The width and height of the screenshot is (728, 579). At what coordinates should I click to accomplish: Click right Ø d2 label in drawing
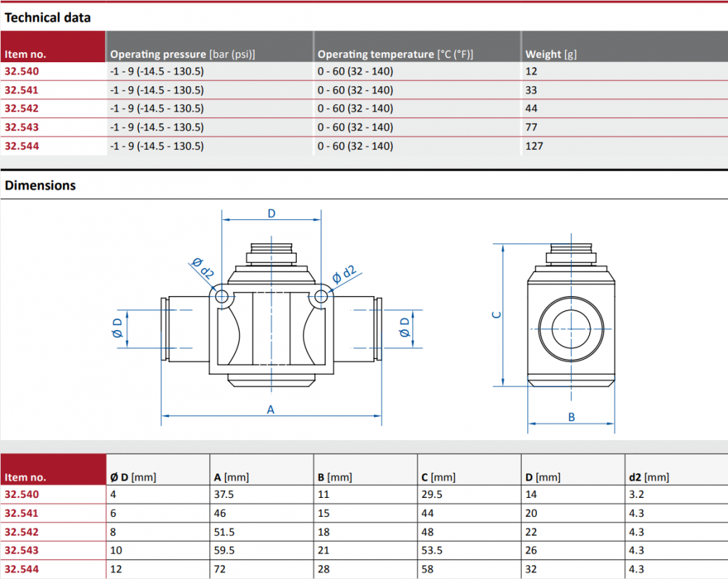344,274
